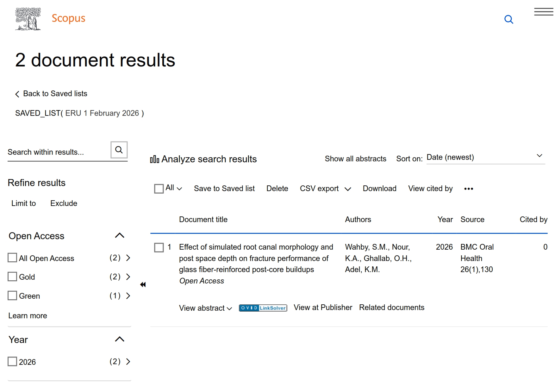
Task: Collapse the Open Access filter section
Action: 119,235
